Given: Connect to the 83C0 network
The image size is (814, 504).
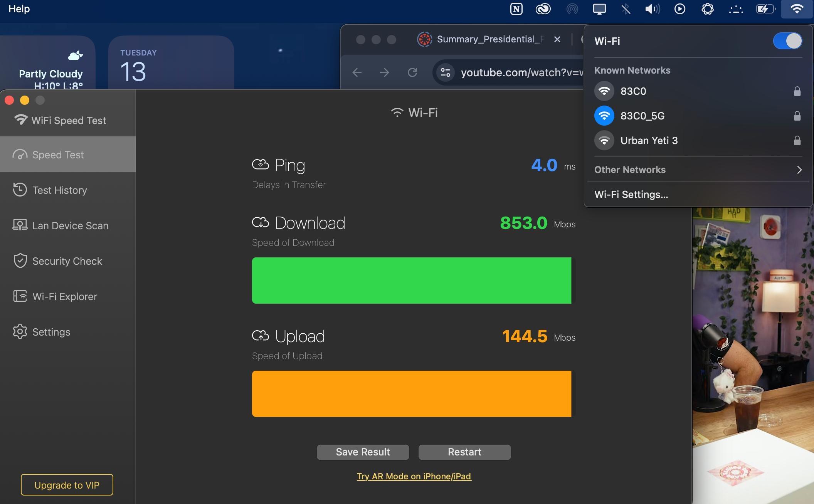Looking at the screenshot, I should click(x=633, y=91).
